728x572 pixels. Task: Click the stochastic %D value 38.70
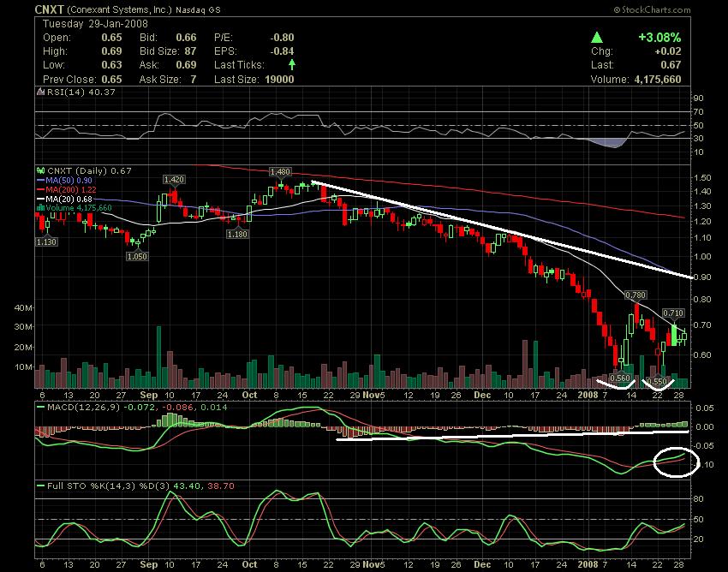click(x=220, y=486)
